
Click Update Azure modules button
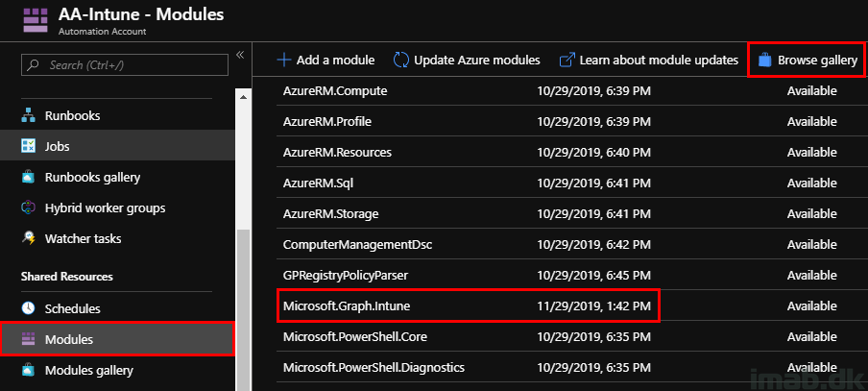point(467,60)
